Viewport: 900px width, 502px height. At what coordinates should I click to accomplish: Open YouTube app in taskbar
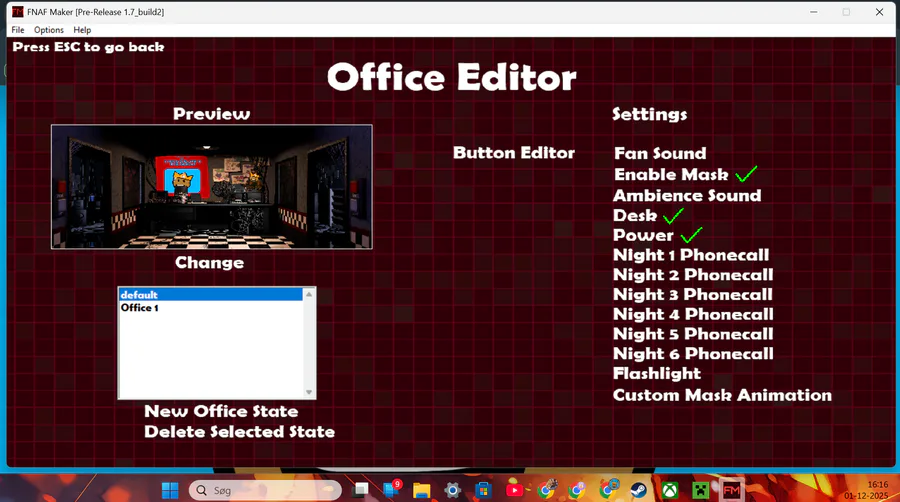[514, 490]
